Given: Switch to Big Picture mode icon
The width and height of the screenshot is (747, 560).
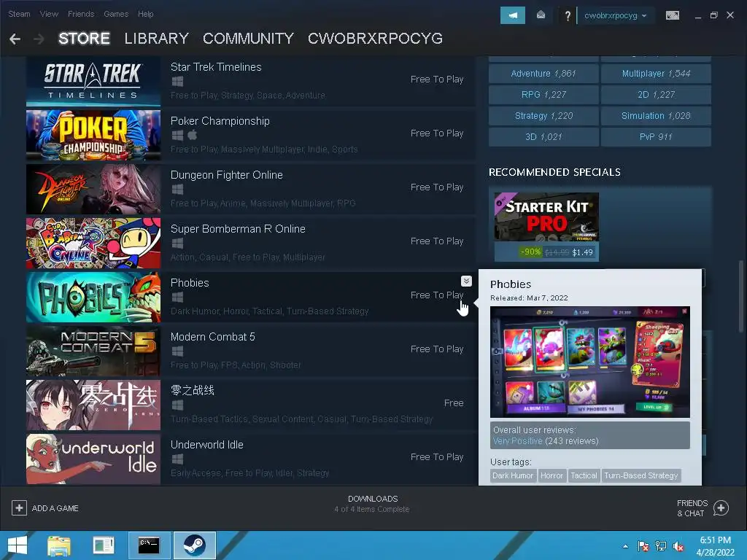Looking at the screenshot, I should pos(673,15).
